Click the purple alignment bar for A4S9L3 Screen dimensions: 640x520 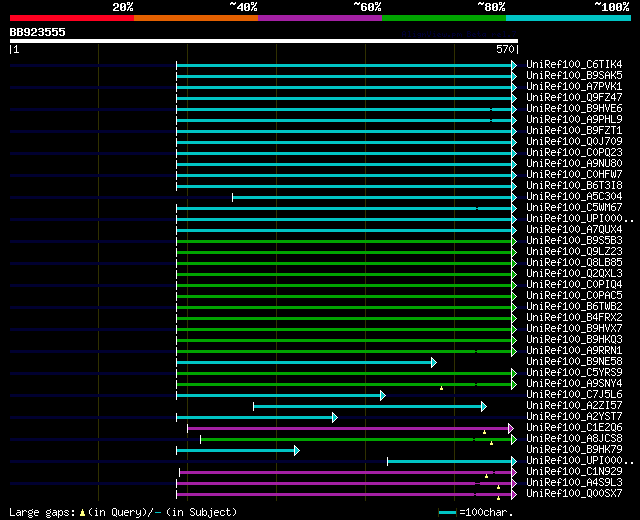pyautogui.click(x=344, y=484)
